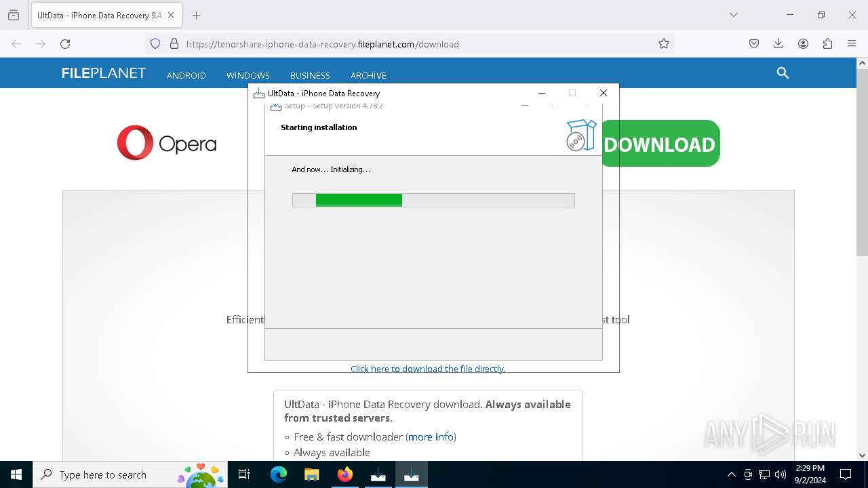Switch to Firefox on taskbar
The image size is (868, 488).
pos(345,474)
